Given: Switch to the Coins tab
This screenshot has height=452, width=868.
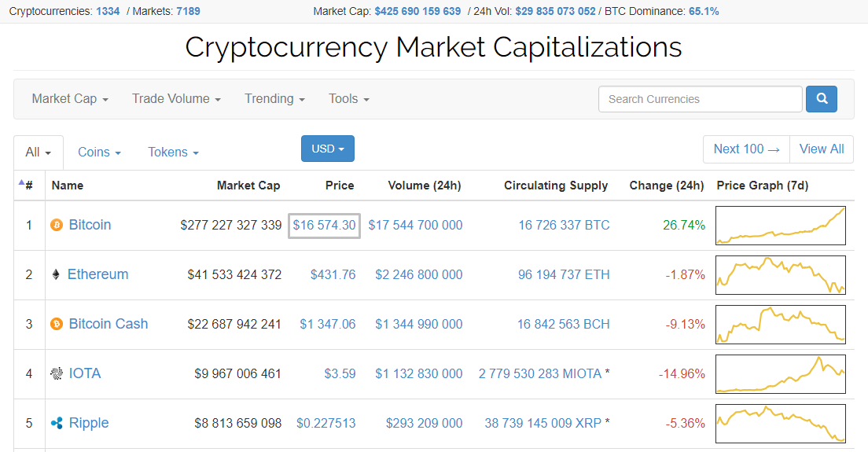Looking at the screenshot, I should point(99,153).
